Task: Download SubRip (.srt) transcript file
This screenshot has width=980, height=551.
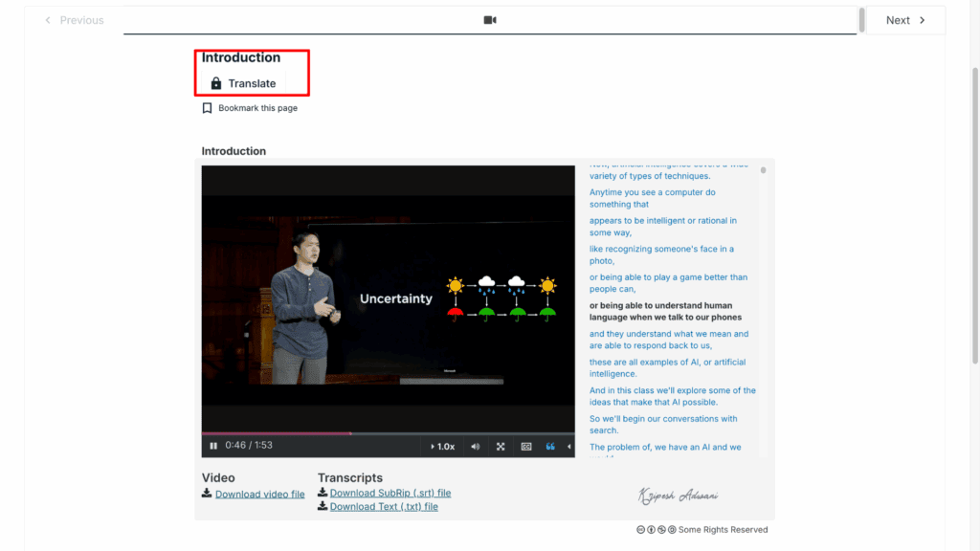Action: [390, 494]
